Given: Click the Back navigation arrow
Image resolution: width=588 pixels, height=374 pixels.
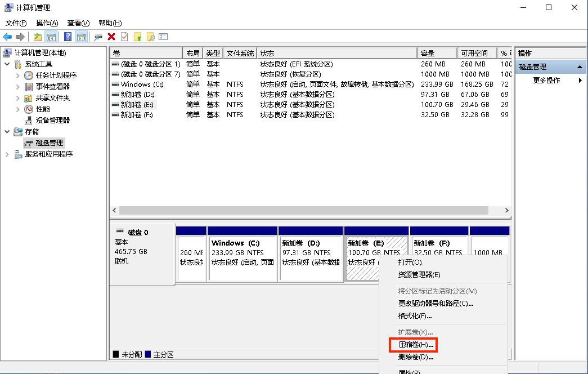Looking at the screenshot, I should click(8, 37).
